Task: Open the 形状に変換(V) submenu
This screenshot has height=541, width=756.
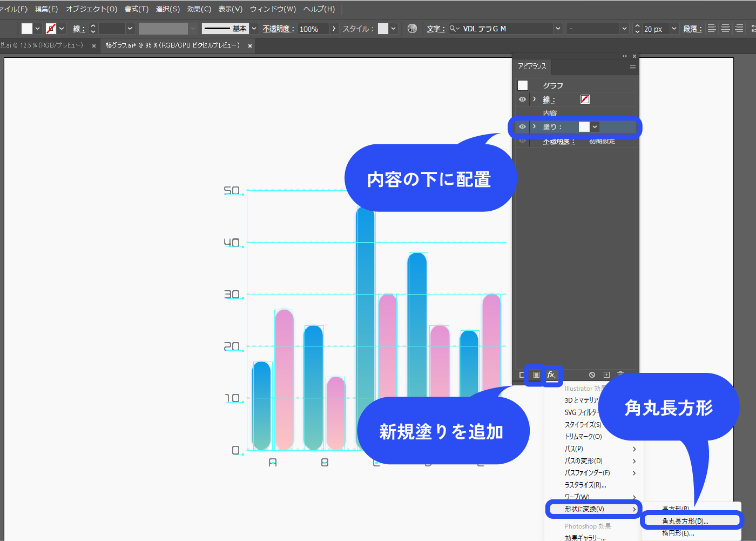Action: (593, 509)
